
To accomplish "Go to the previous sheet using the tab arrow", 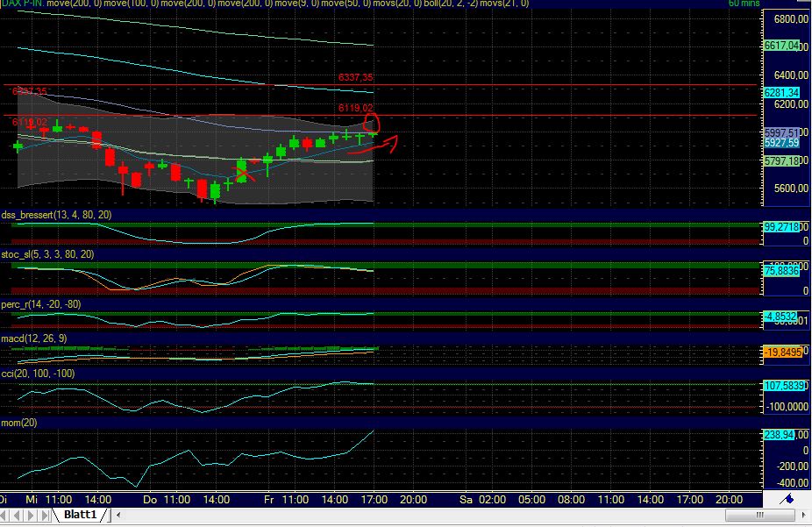I will point(17,515).
